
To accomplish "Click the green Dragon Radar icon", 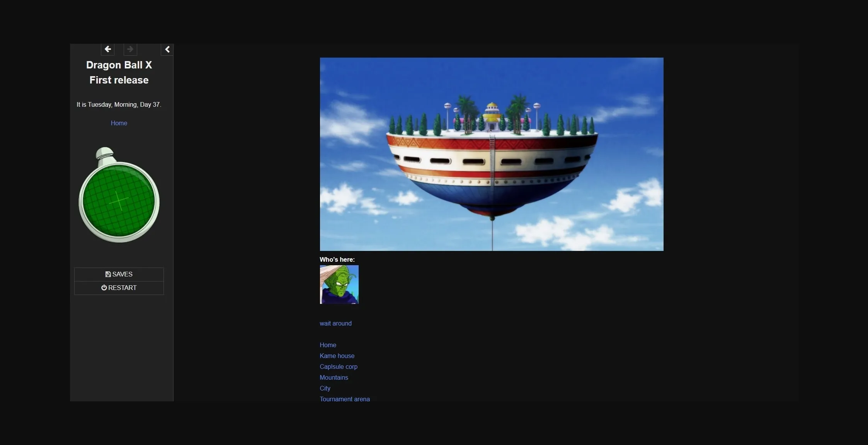I will 119,195.
